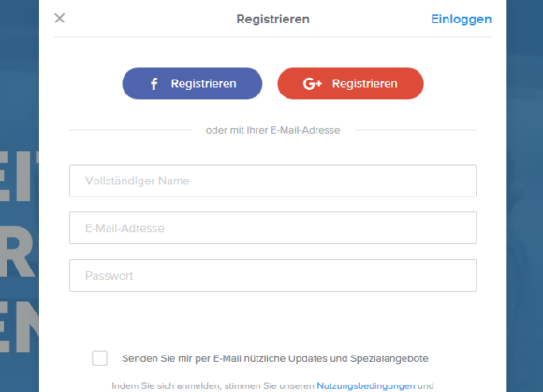Screen dimensions: 543x392
Task: Switch to Einloggen login view
Action: pyautogui.click(x=461, y=19)
